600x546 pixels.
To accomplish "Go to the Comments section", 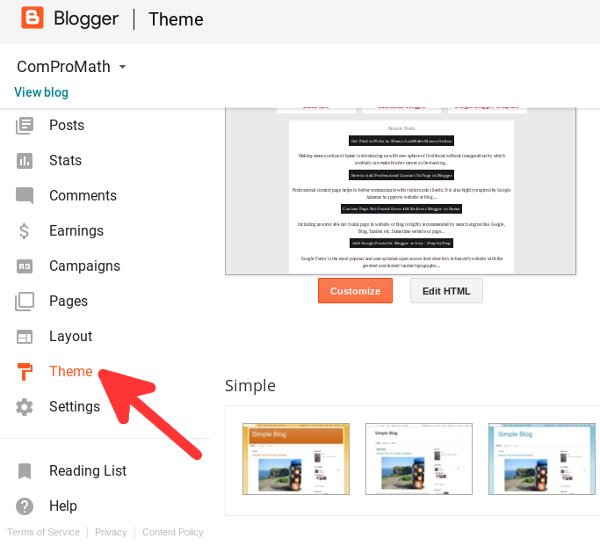I will click(83, 196).
